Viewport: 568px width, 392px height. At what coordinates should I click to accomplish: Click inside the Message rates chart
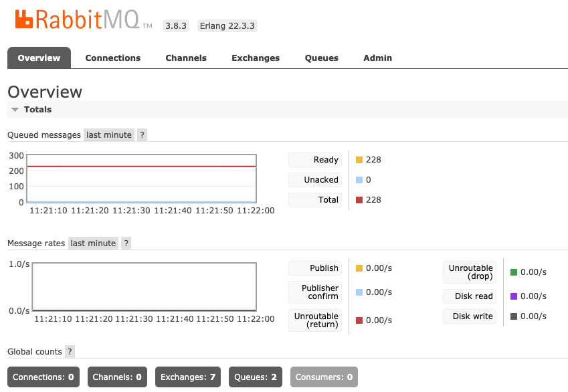(144, 286)
